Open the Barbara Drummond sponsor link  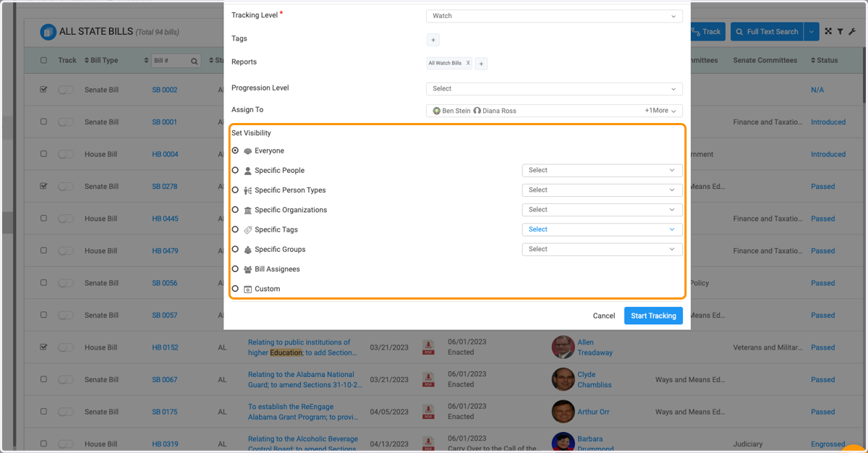595,443
